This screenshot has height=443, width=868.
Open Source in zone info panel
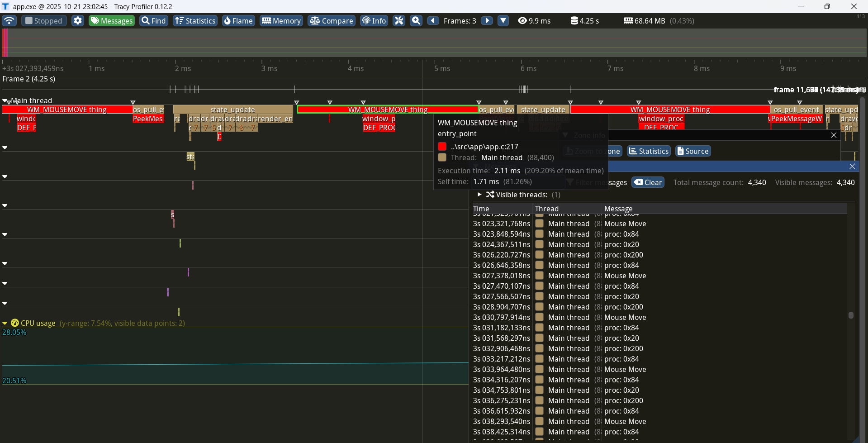[693, 151]
